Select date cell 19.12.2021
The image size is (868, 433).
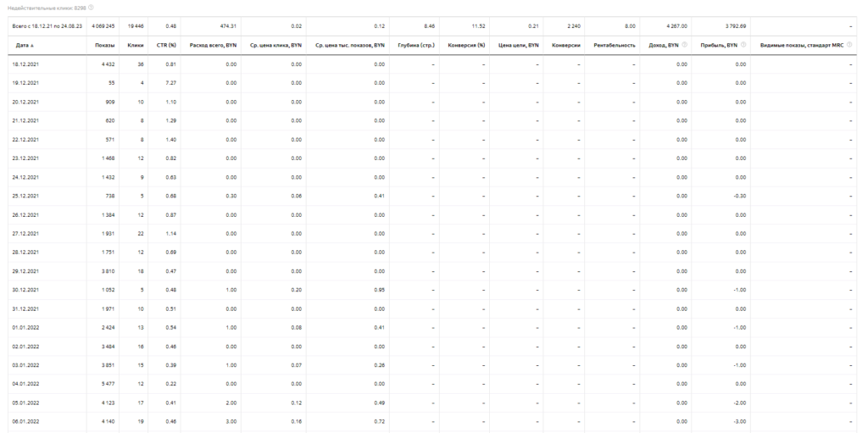coord(25,83)
